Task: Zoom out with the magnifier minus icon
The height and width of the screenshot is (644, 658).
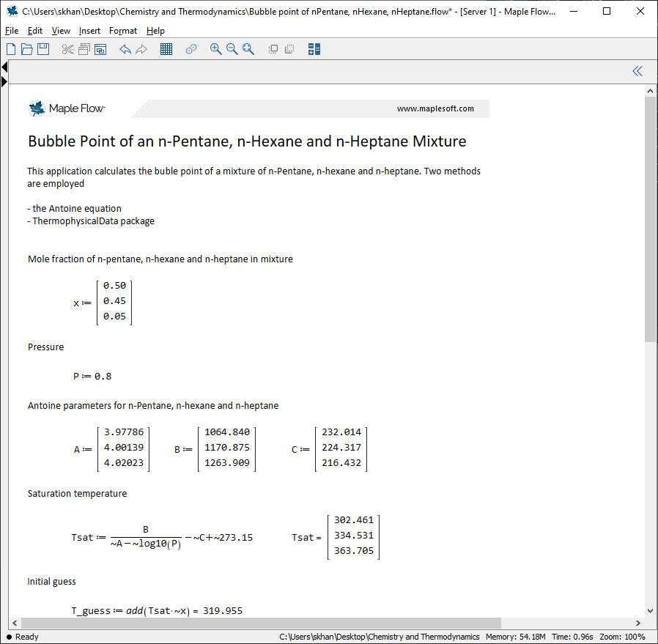Action: [232, 49]
